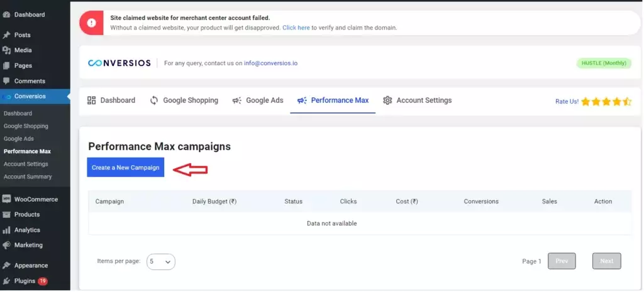Click the Daily Budget (₹) column header
This screenshot has width=644, height=292.
click(214, 202)
